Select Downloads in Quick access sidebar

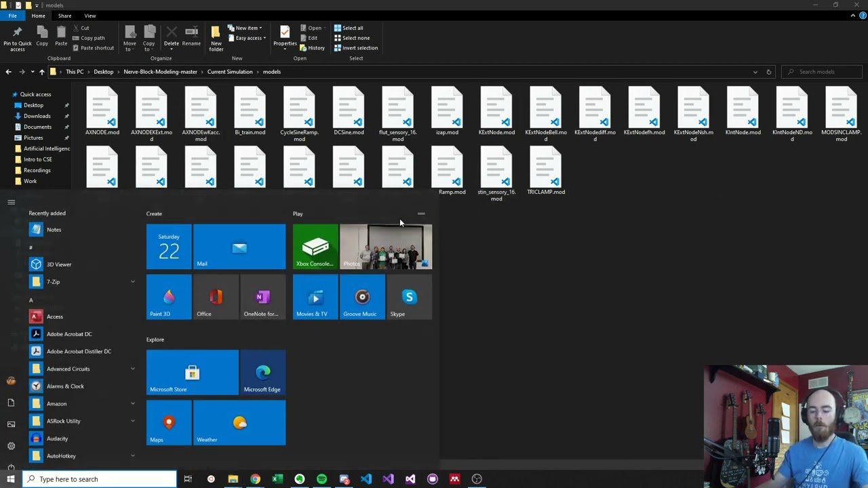(x=37, y=116)
